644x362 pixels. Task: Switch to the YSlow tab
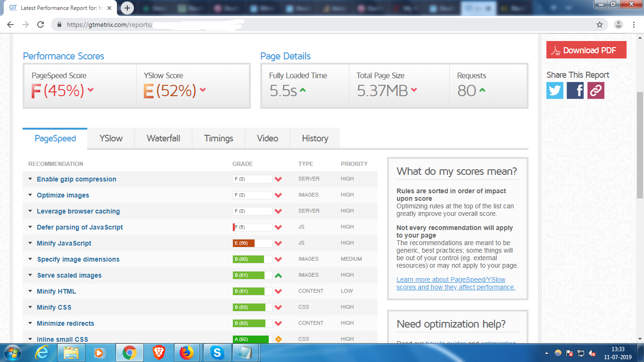[111, 139]
